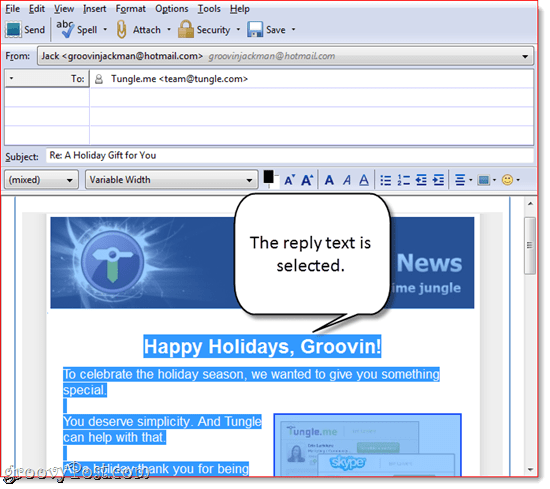Click the 'Happy Holidays, Groovin!' heading
Screen dimensions: 550x489
point(262,347)
